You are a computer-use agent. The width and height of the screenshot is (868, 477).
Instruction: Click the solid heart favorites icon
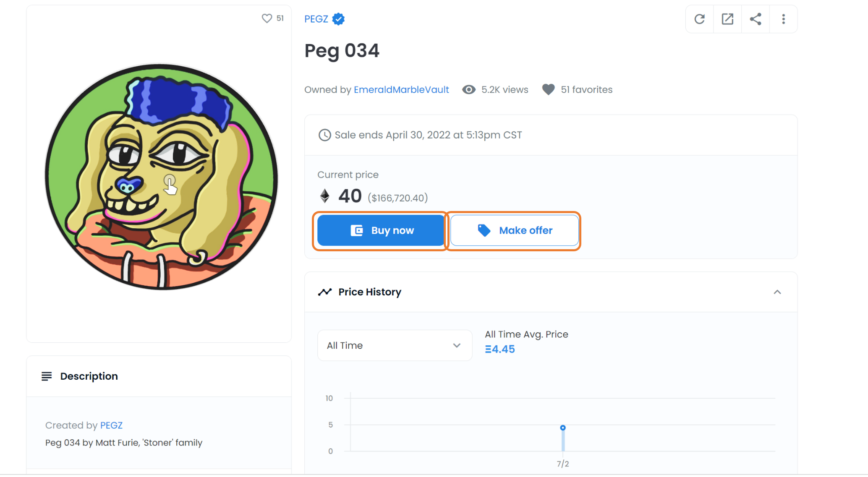[548, 89]
